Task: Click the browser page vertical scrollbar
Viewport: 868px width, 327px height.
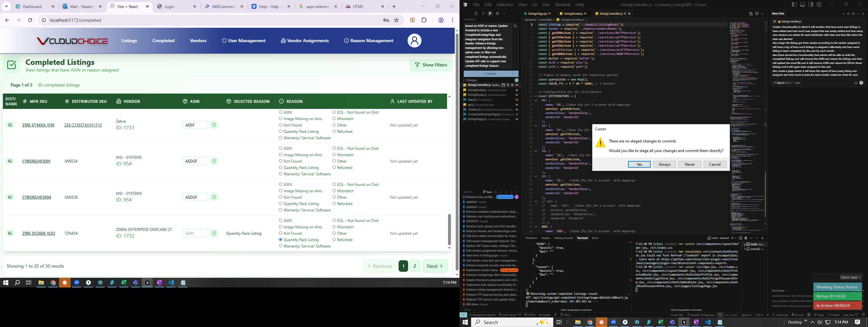Action: 457,152
